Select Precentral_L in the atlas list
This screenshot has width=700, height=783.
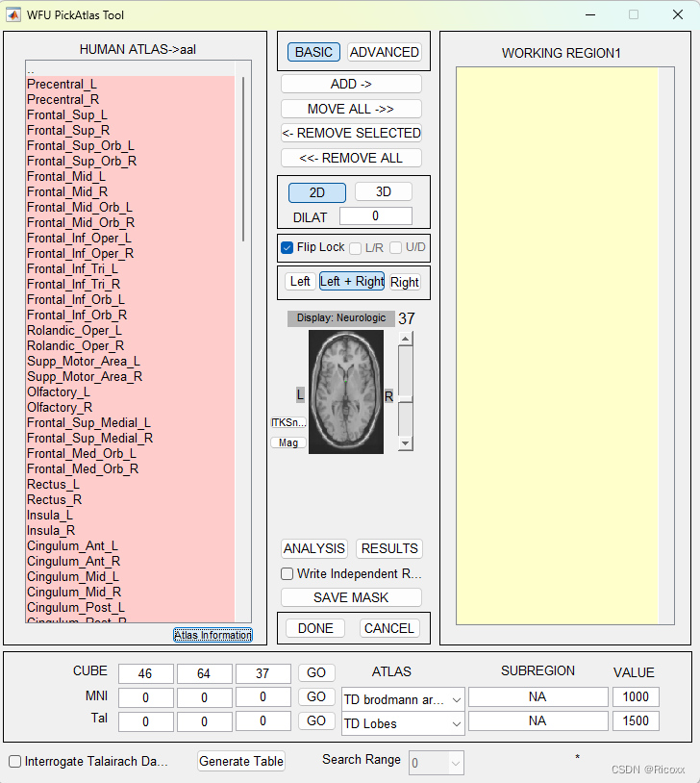[x=131, y=85]
